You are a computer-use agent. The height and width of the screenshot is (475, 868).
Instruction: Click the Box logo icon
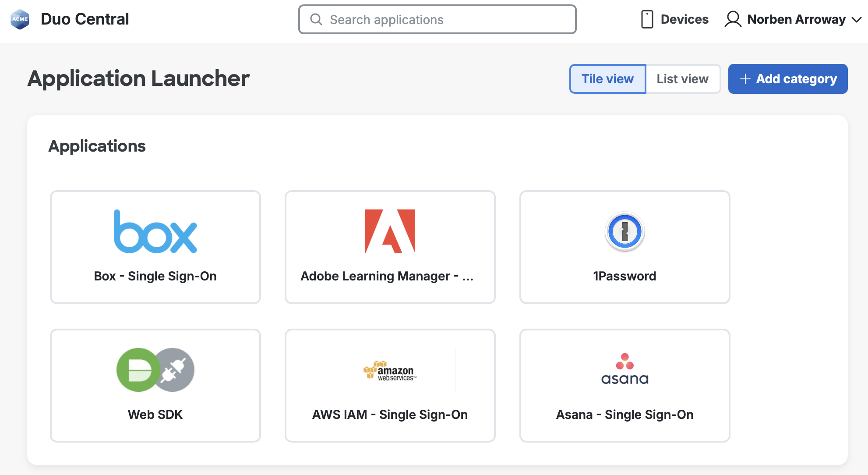(x=155, y=231)
